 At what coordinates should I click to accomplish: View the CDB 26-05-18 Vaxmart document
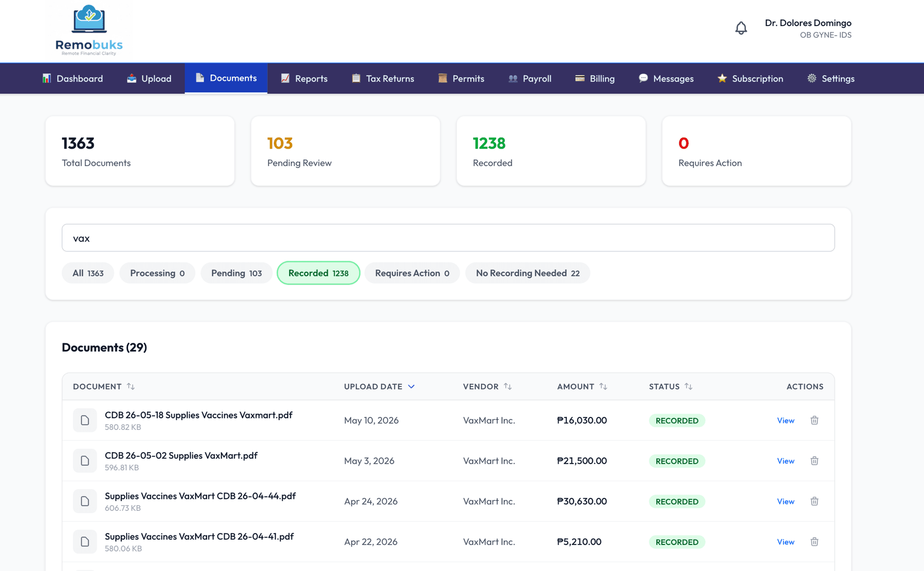pos(785,420)
